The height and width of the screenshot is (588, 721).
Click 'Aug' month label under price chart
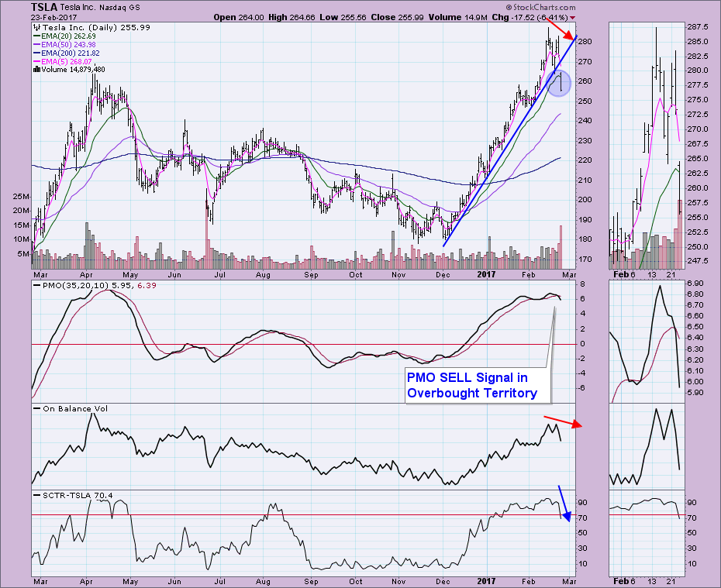click(x=263, y=275)
